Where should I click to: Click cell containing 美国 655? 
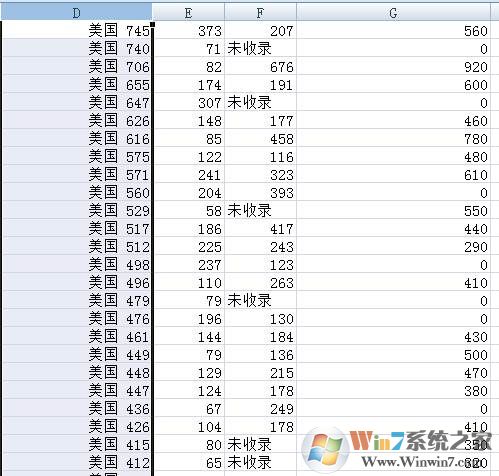pos(77,84)
